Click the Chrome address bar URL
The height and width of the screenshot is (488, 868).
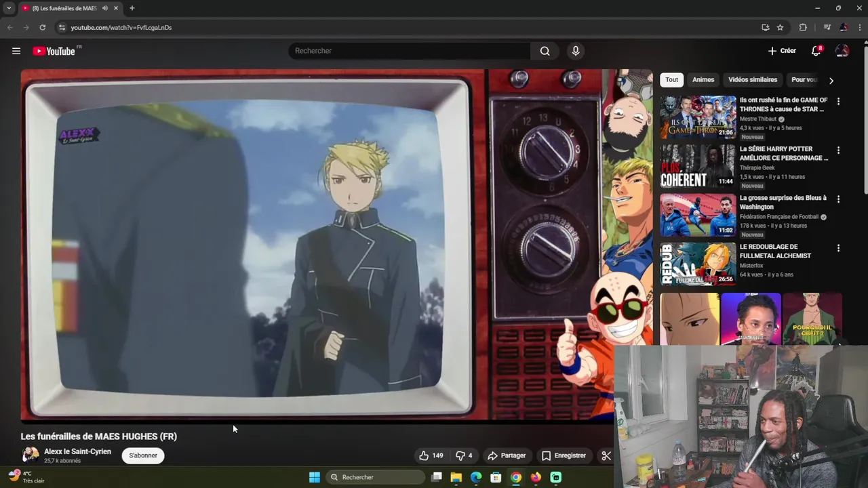tap(121, 27)
